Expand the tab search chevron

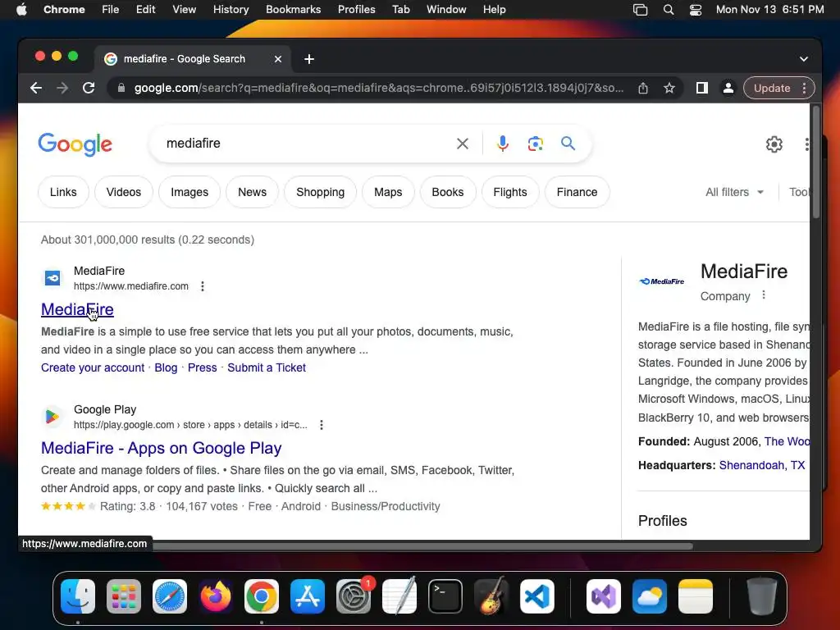tap(804, 59)
